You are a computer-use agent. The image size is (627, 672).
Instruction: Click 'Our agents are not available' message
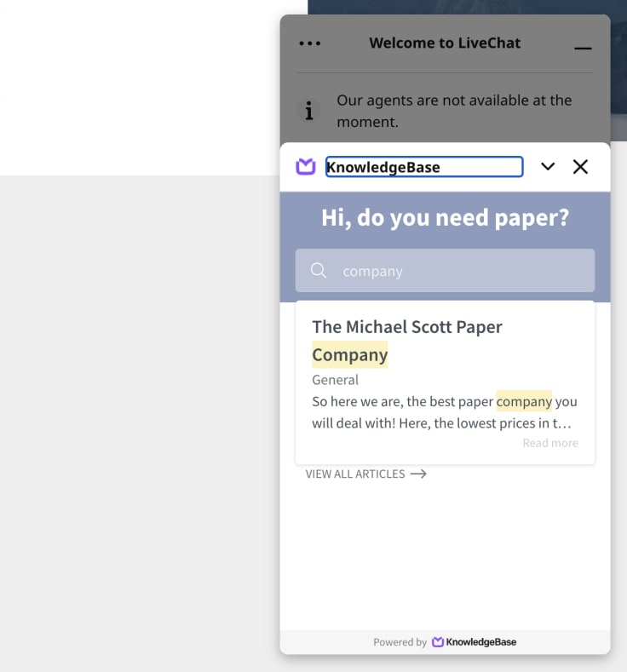(x=454, y=111)
